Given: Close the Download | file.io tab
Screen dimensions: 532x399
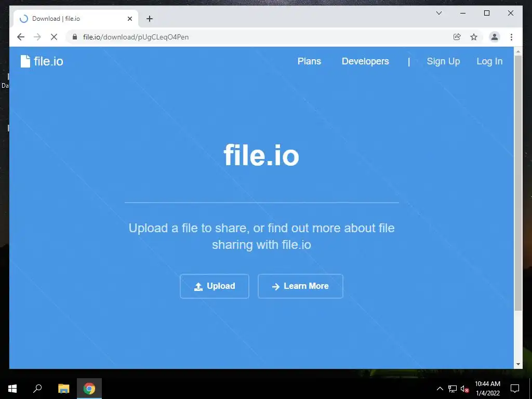Looking at the screenshot, I should [x=129, y=19].
